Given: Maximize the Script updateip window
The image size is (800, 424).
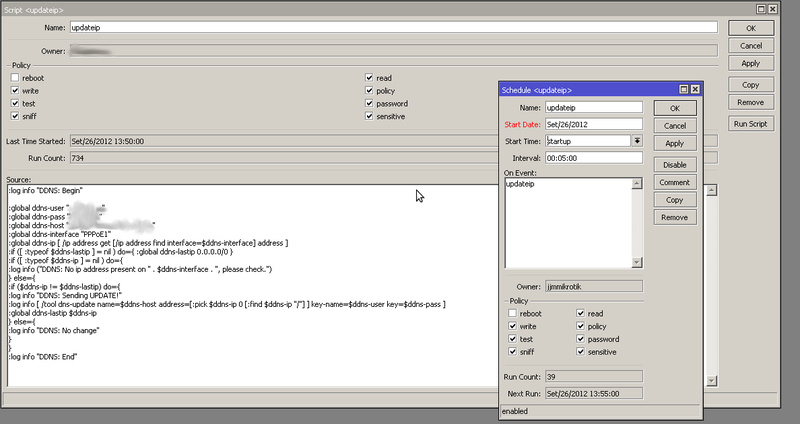Looking at the screenshot, I should 761,9.
